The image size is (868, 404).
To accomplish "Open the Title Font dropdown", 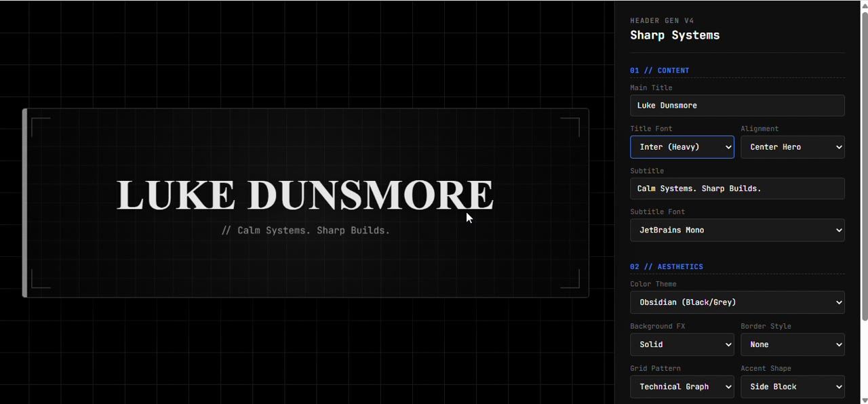I will tap(682, 147).
